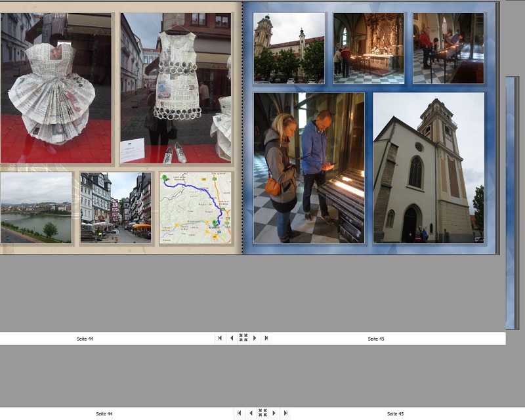Select the route map image on page 44

[195, 207]
